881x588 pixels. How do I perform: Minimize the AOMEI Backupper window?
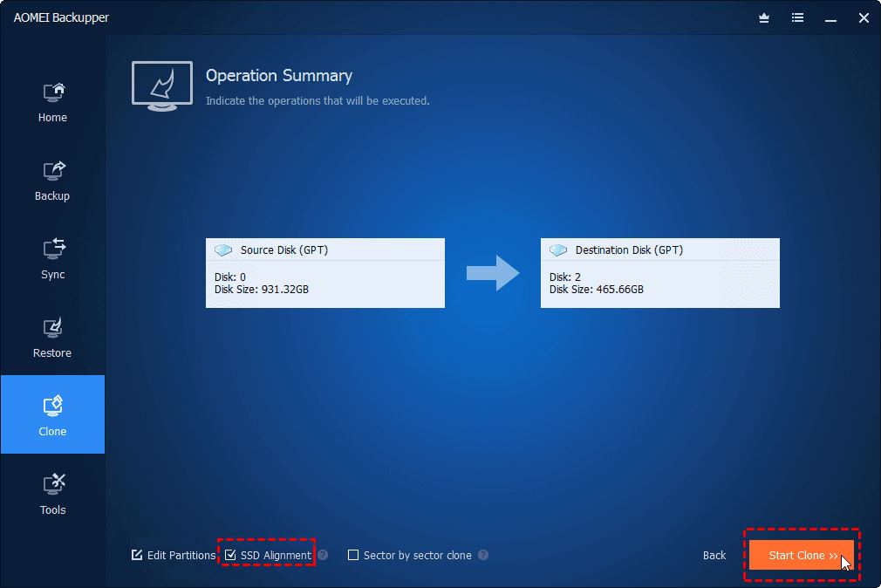(830, 17)
